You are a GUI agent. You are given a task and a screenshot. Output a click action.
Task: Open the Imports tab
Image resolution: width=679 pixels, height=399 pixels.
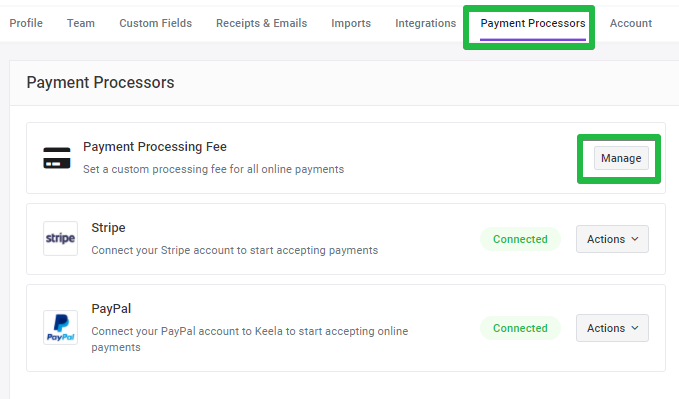point(351,23)
